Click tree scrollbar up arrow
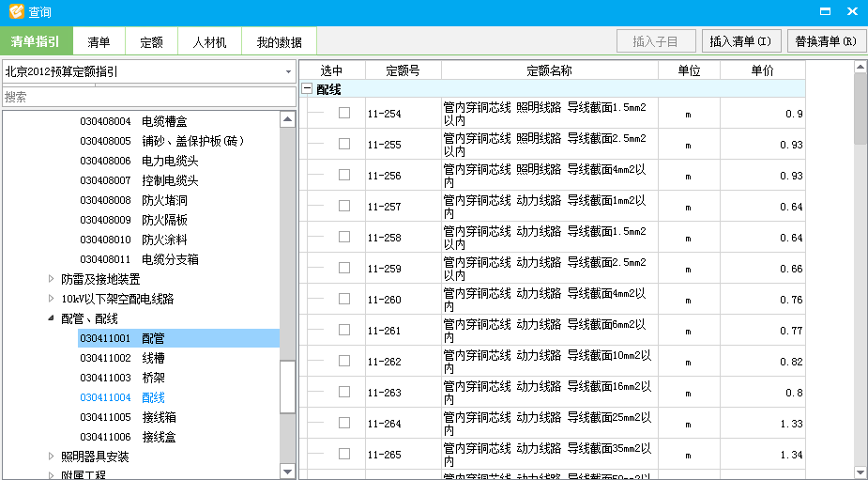This screenshot has width=868, height=480. [288, 119]
